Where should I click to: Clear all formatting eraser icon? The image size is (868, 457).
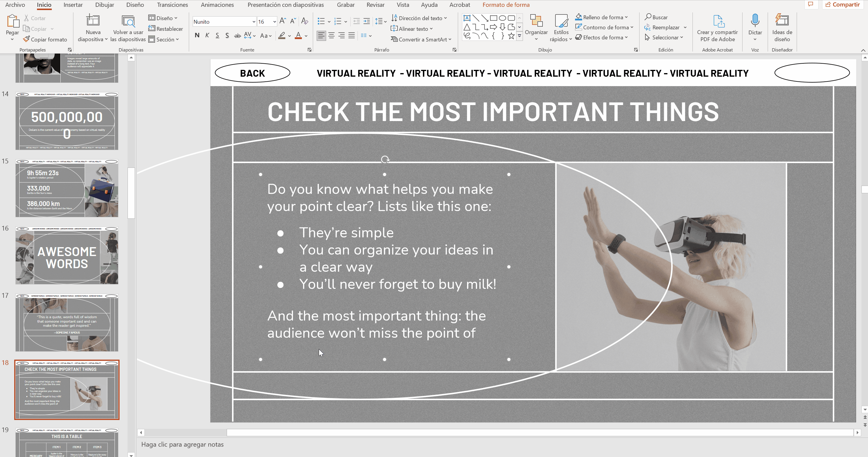point(305,21)
